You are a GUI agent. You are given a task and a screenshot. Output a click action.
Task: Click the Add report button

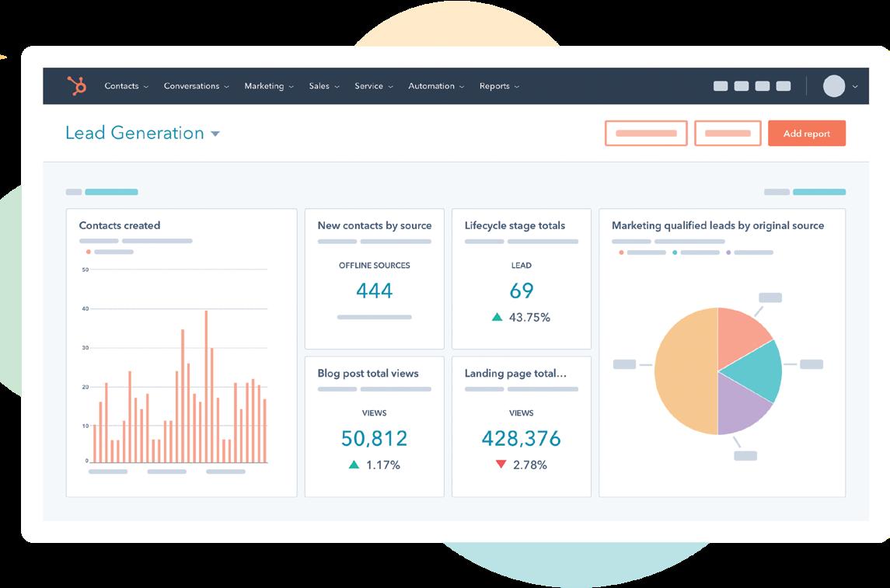click(x=807, y=134)
